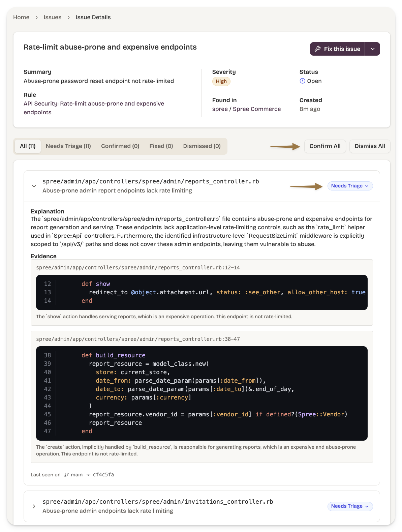
Task: Click the issue title heading
Action: [x=110, y=47]
